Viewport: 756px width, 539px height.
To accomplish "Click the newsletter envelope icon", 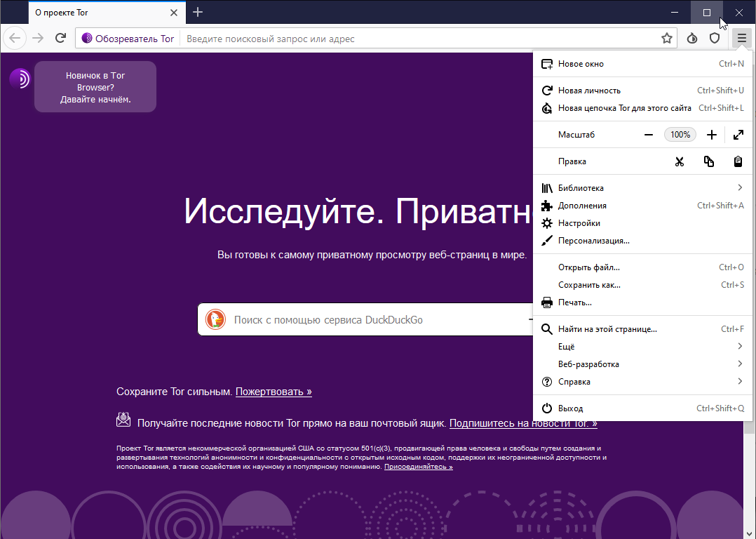I will click(123, 419).
